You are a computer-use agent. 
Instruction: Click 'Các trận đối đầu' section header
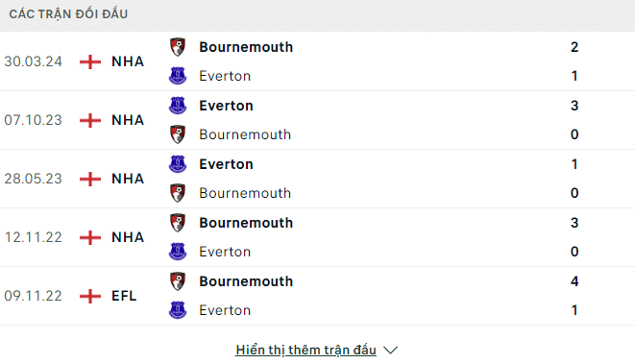tap(68, 14)
